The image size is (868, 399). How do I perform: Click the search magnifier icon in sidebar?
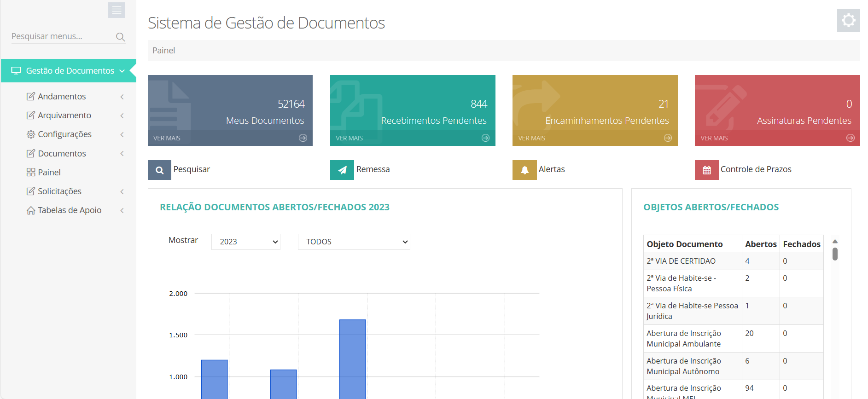coord(121,37)
